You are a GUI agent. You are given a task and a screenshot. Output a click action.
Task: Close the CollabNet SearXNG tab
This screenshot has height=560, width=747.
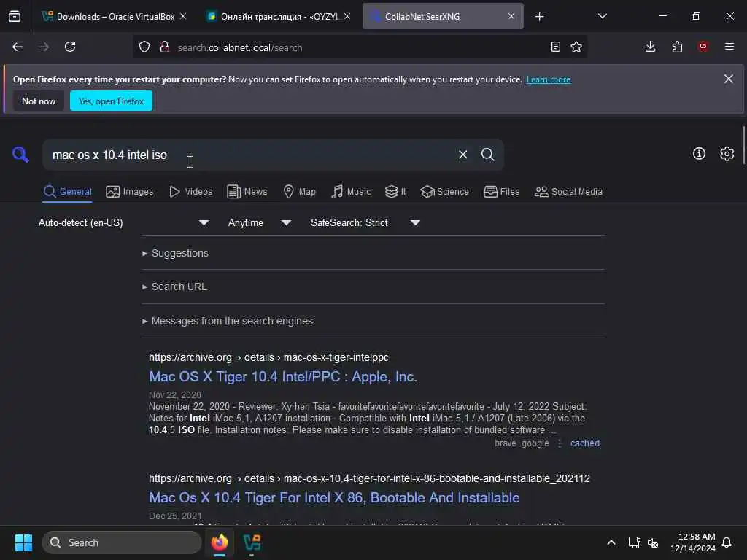tap(511, 16)
